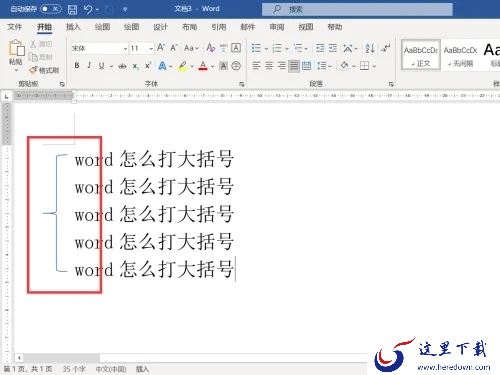
Task: Toggle the AutoSave switch off/on
Action: coord(51,9)
